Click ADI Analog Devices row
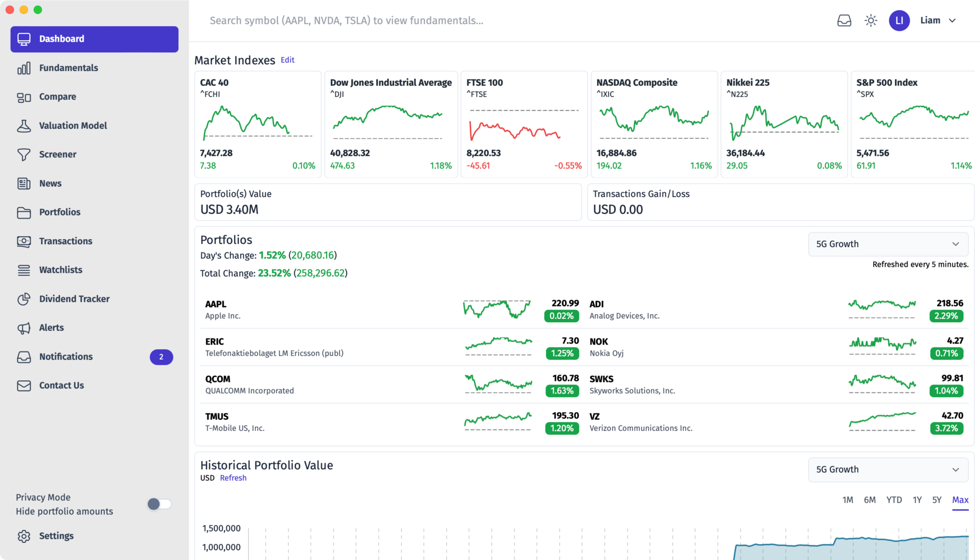The height and width of the screenshot is (560, 980). coord(777,310)
